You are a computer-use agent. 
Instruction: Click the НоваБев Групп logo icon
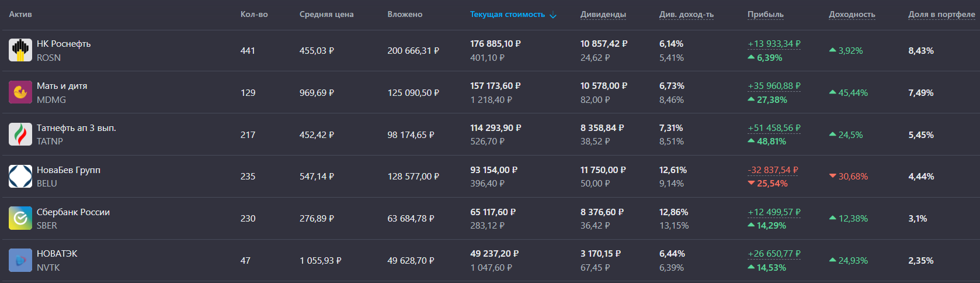click(20, 176)
